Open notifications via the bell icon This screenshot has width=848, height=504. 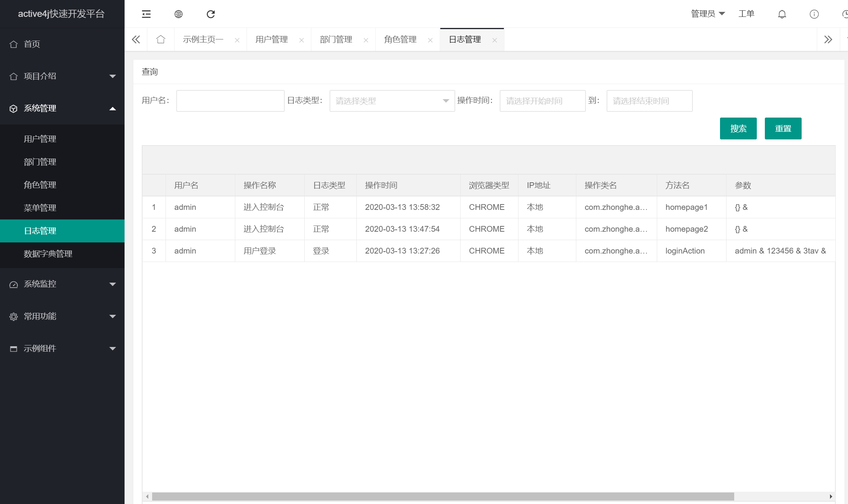click(782, 14)
